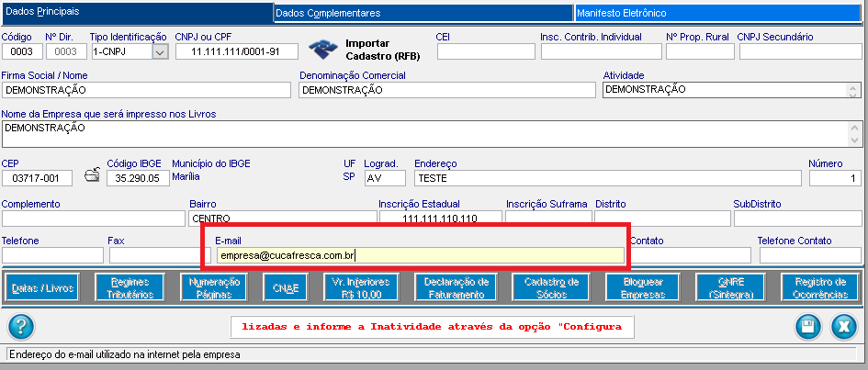Click the Numeração Páginas button
The height and width of the screenshot is (370, 868).
214,287
